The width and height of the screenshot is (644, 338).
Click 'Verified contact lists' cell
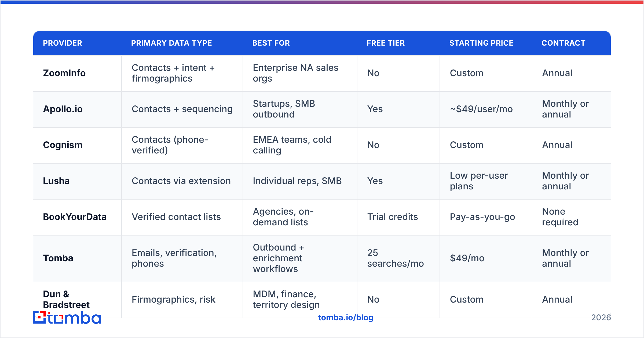tap(182, 217)
